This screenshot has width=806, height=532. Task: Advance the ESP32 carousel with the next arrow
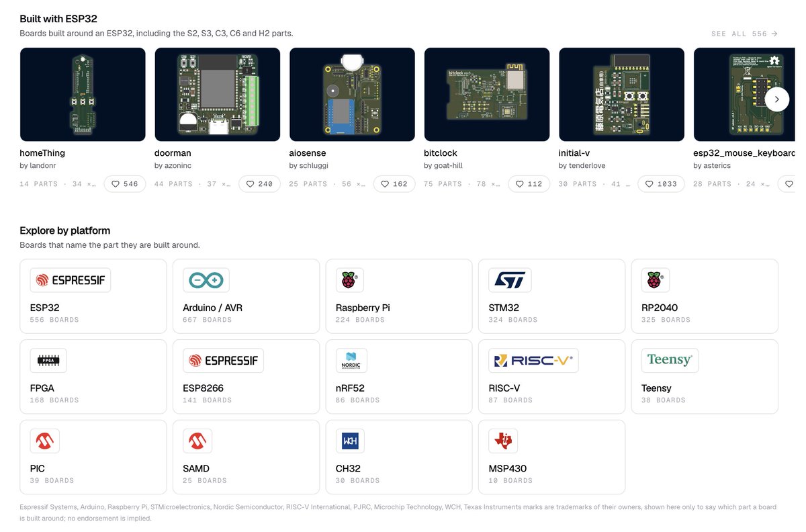coord(777,99)
